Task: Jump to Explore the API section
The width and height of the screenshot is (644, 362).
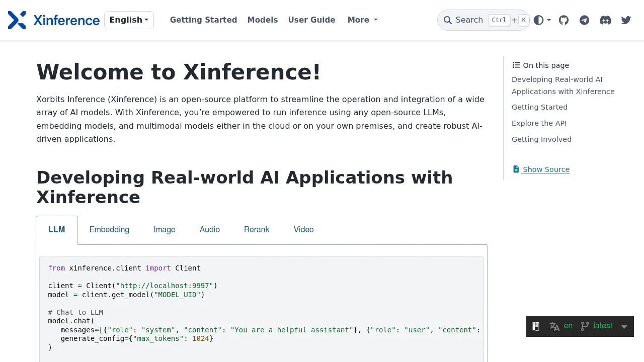Action: (539, 123)
